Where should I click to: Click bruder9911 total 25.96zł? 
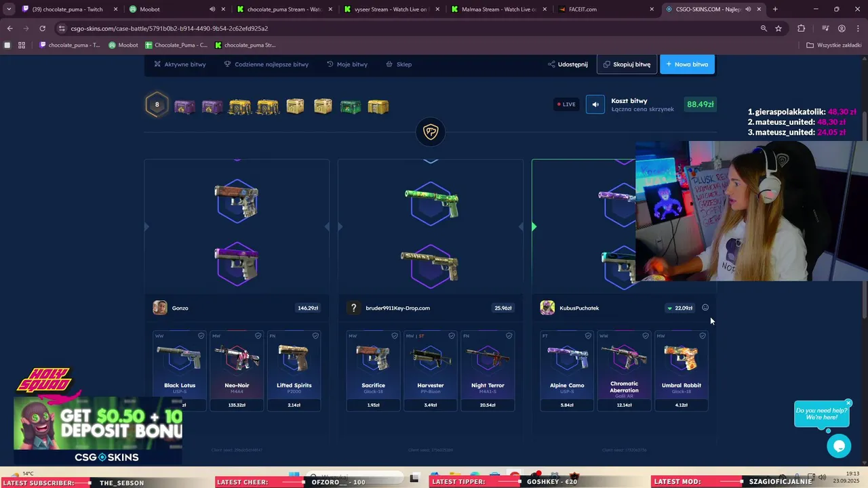tap(502, 308)
